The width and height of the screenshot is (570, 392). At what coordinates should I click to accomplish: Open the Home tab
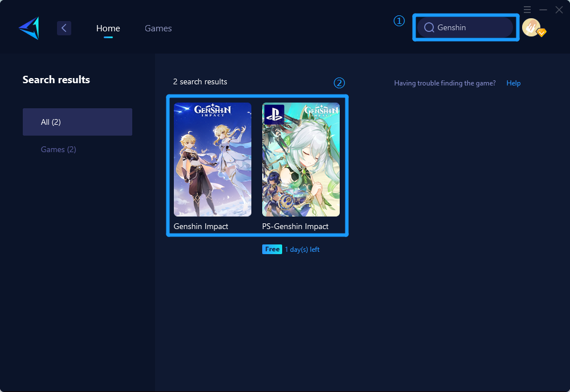108,28
